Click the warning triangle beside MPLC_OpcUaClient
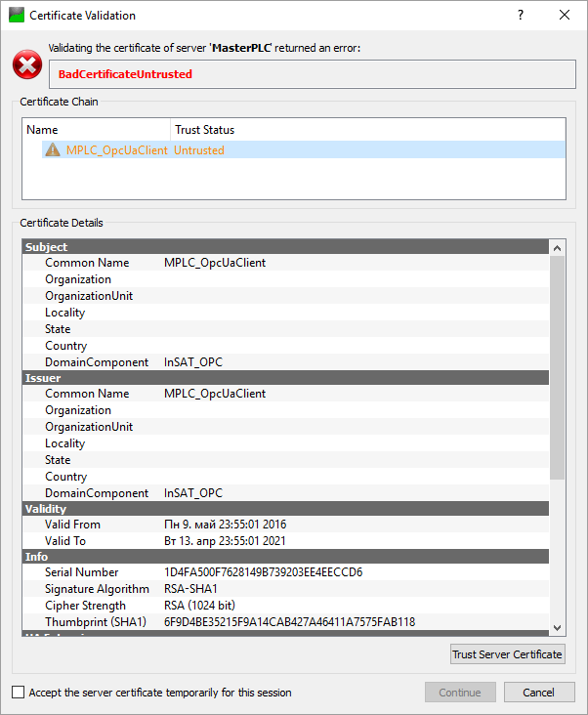This screenshot has width=588, height=715. [x=53, y=149]
